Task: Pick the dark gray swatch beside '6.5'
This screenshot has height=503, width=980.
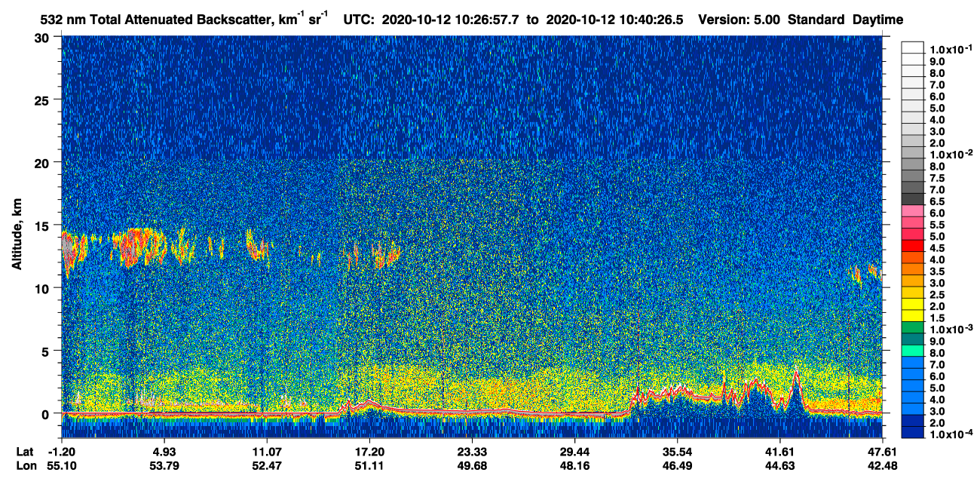Action: pos(912,199)
